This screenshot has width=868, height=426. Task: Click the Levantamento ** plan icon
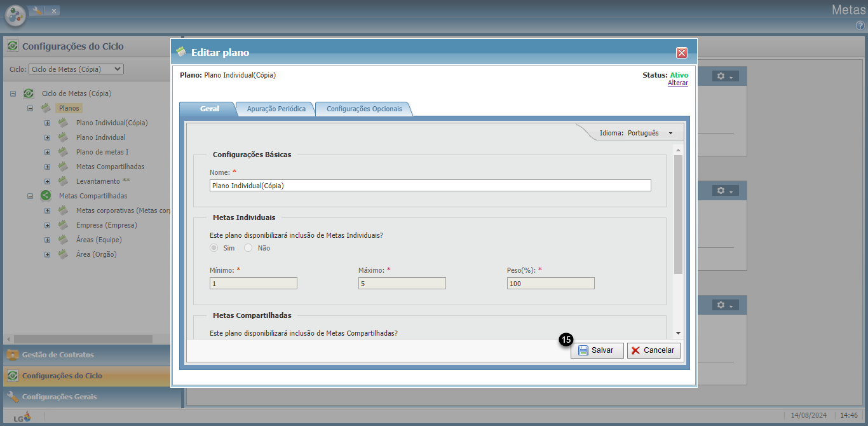(63, 181)
